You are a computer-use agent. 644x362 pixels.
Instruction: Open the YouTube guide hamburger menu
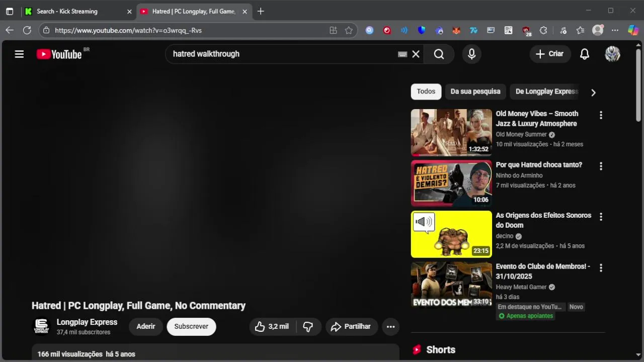[19, 54]
